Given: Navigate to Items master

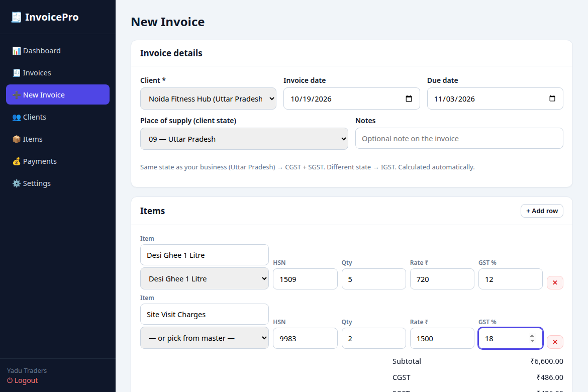Looking at the screenshot, I should pos(58,139).
